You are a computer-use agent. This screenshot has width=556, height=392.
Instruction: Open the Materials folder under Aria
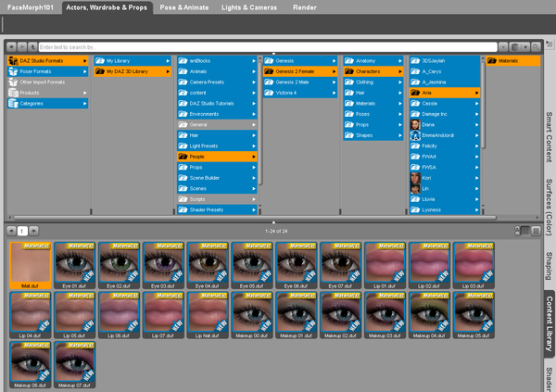(x=513, y=60)
